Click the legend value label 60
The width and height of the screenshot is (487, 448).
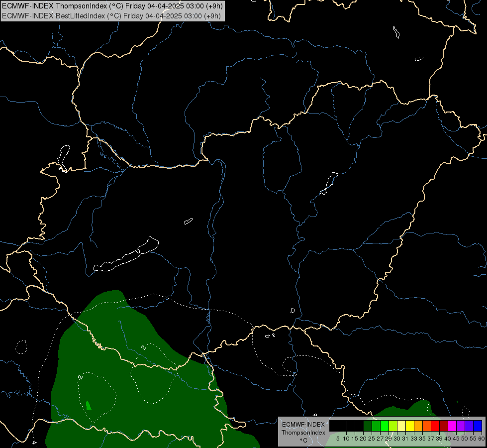tap(482, 439)
